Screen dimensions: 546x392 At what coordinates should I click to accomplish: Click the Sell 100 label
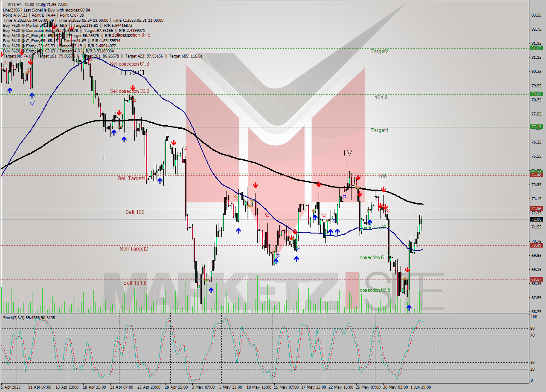(135, 212)
